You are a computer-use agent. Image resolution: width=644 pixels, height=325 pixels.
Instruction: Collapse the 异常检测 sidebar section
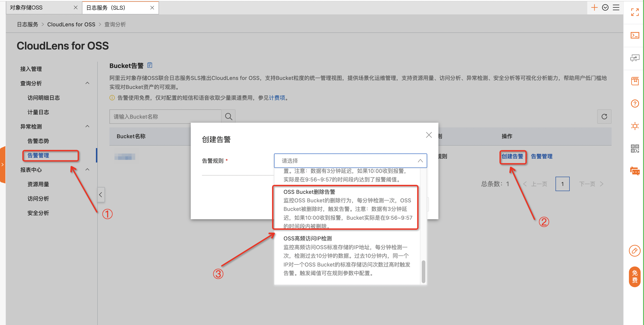87,126
